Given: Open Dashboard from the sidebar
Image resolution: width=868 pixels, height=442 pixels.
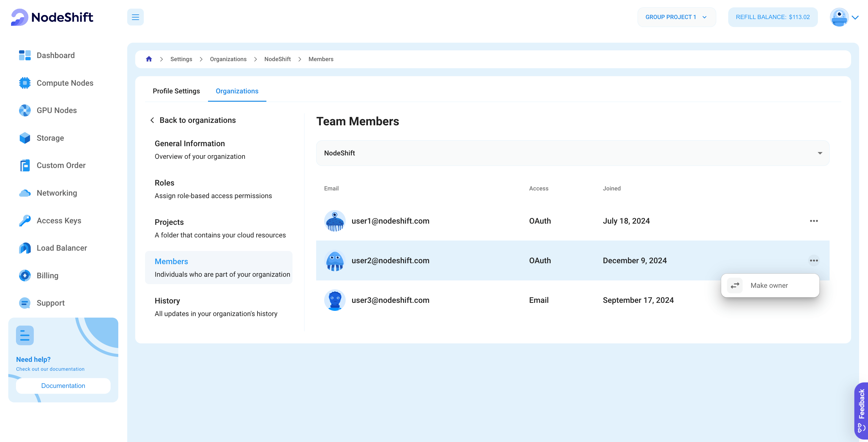Looking at the screenshot, I should click(56, 55).
